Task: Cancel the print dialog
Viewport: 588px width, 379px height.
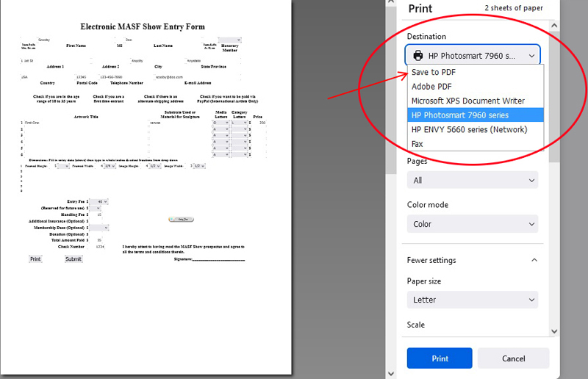Action: [513, 358]
